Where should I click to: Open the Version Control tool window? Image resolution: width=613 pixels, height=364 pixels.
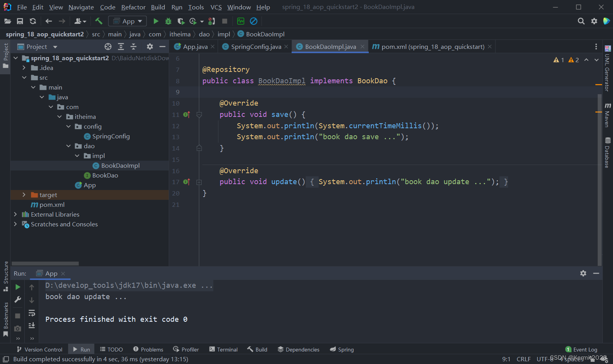pyautogui.click(x=40, y=350)
